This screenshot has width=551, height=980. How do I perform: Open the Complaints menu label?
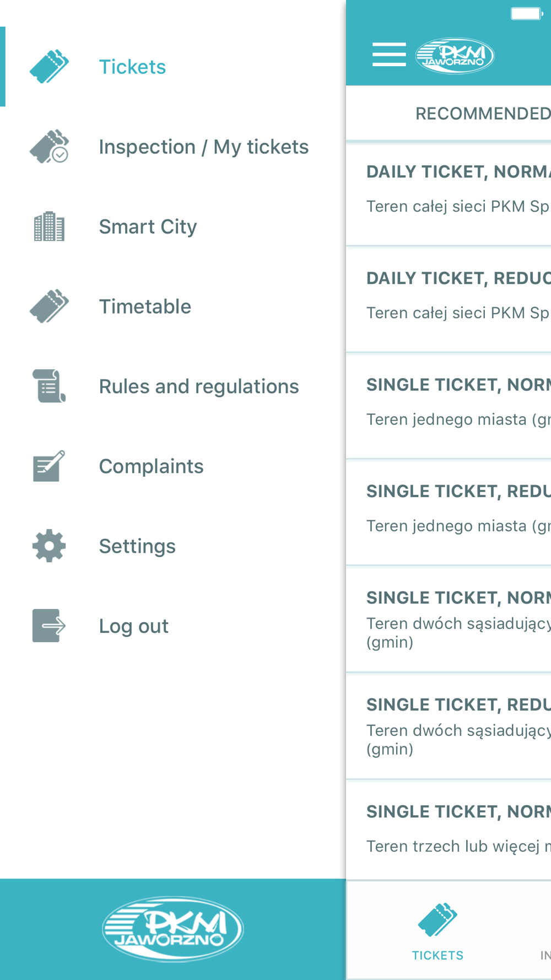(x=151, y=467)
